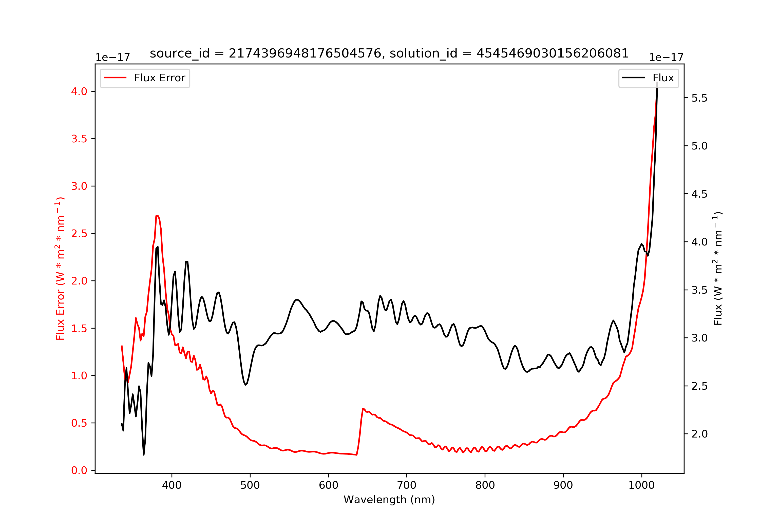Click the red 0.0 tick on left axis
The image size is (760, 532).
(79, 470)
